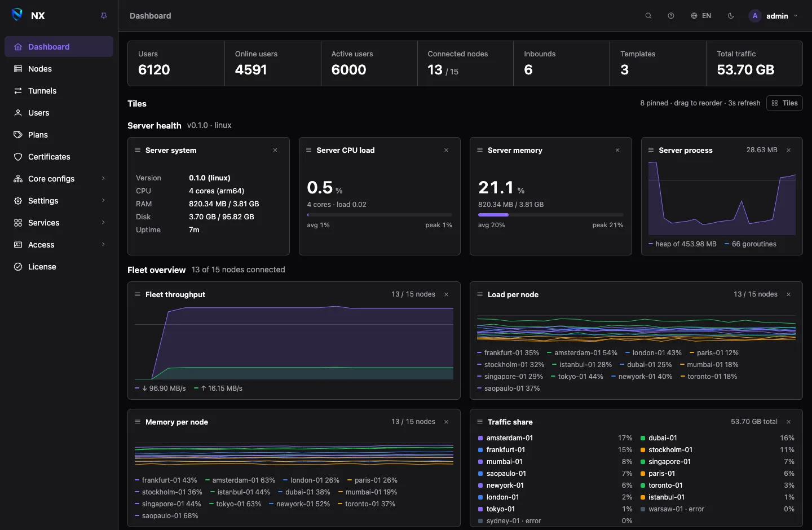Click the Server memory tile drag handle
This screenshot has width=812, height=530.
click(480, 150)
